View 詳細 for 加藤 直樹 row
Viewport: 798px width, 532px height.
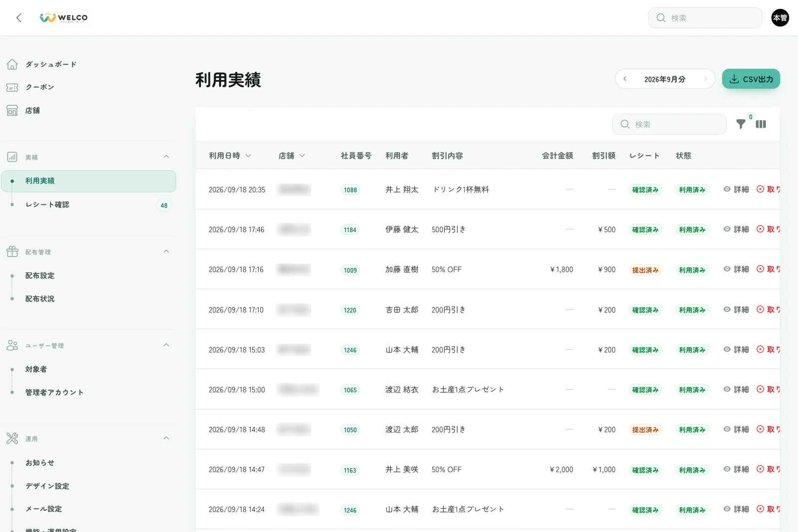(x=736, y=269)
